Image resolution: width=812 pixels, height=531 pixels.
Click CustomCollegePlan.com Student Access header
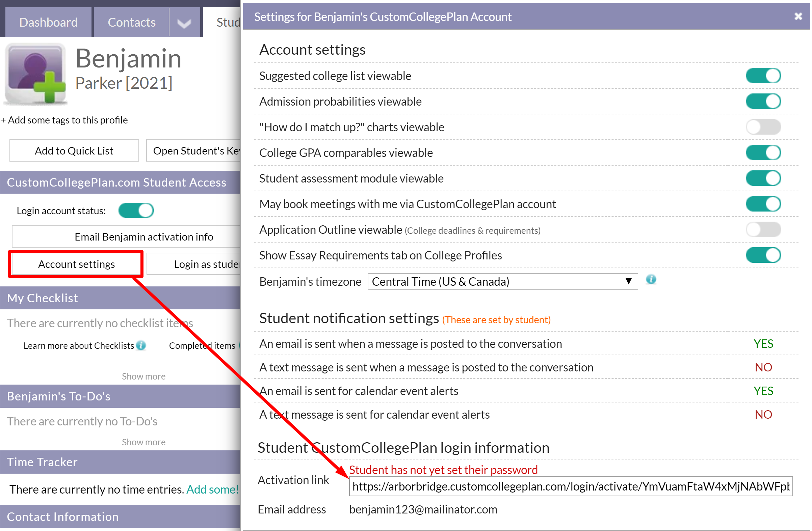[120, 182]
